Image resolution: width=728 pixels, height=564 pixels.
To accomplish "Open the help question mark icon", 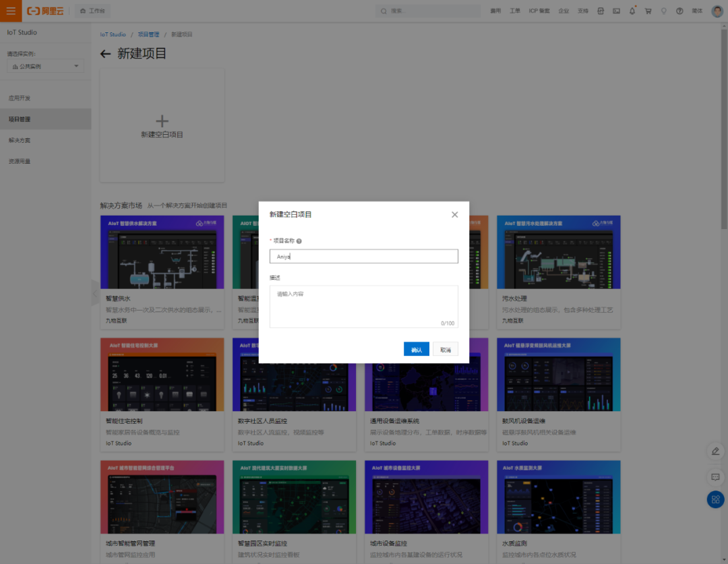I will pyautogui.click(x=679, y=11).
